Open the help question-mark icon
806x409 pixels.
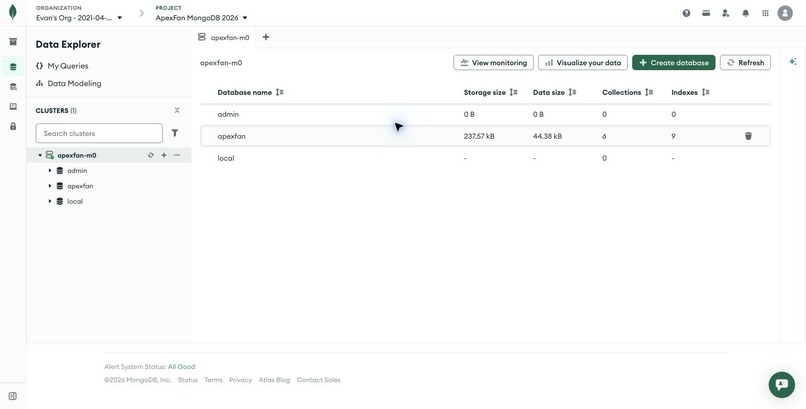pyautogui.click(x=686, y=13)
